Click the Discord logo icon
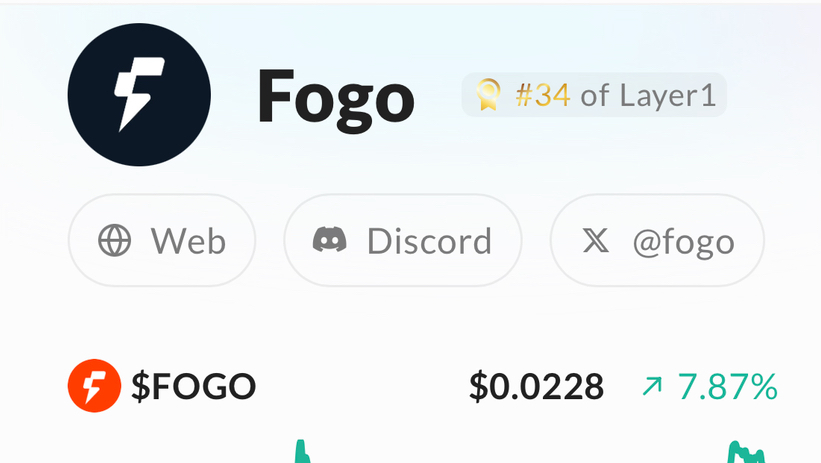Screen dimensions: 821x463 [329, 240]
